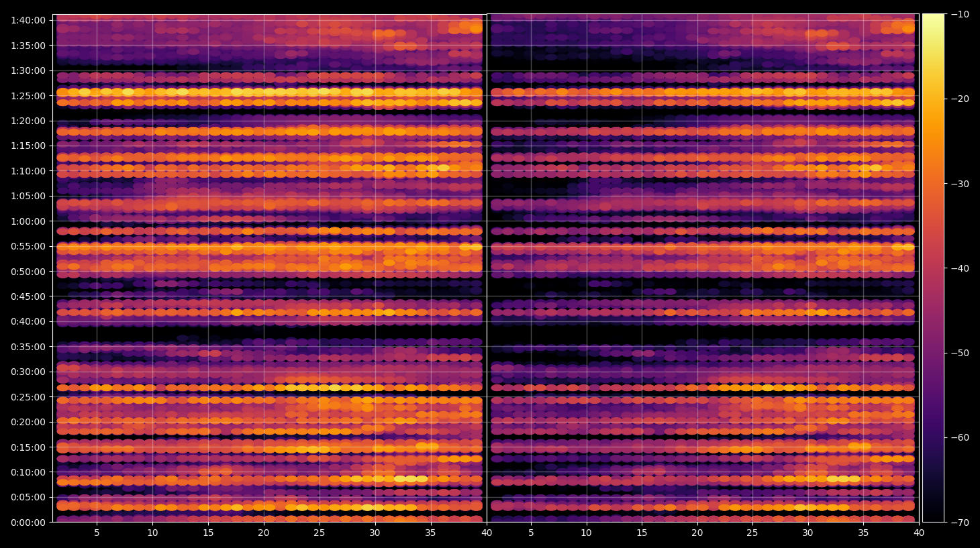The image size is (980, 548).
Task: Click x-axis label 40 below the colorbar-side plot edge
Action: point(919,533)
